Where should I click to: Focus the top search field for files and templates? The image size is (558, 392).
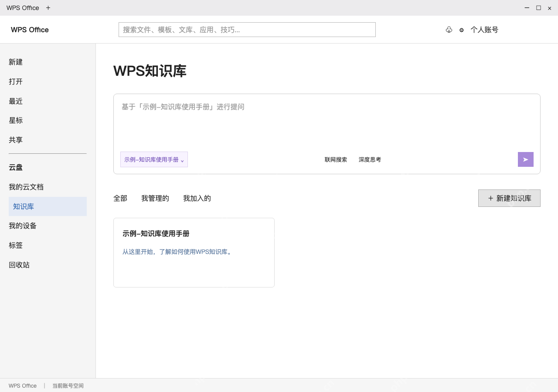point(247,30)
